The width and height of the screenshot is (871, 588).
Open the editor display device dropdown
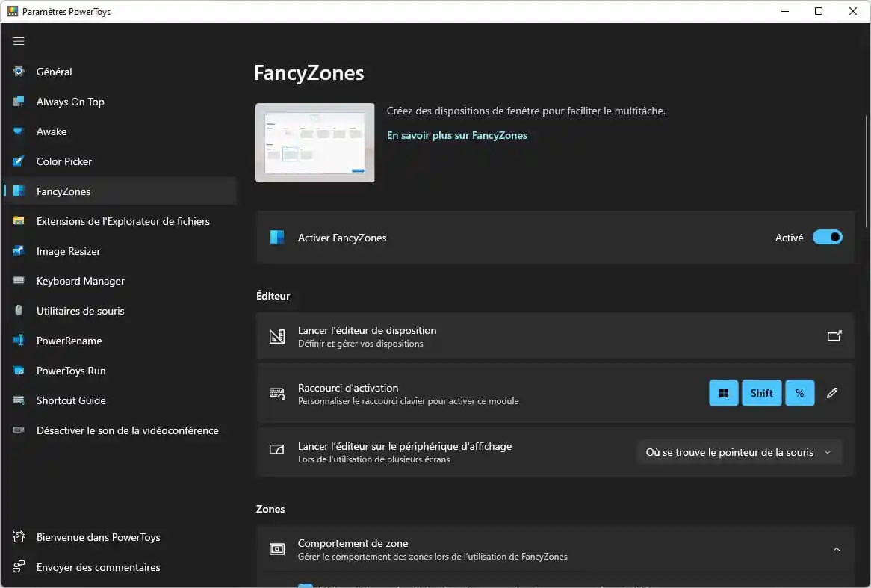tap(740, 452)
